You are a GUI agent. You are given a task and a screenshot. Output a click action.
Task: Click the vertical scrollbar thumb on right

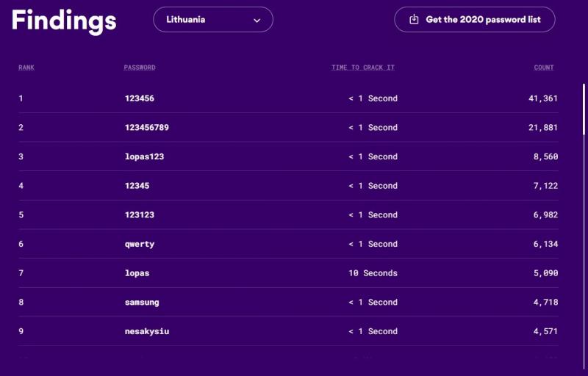pos(584,109)
